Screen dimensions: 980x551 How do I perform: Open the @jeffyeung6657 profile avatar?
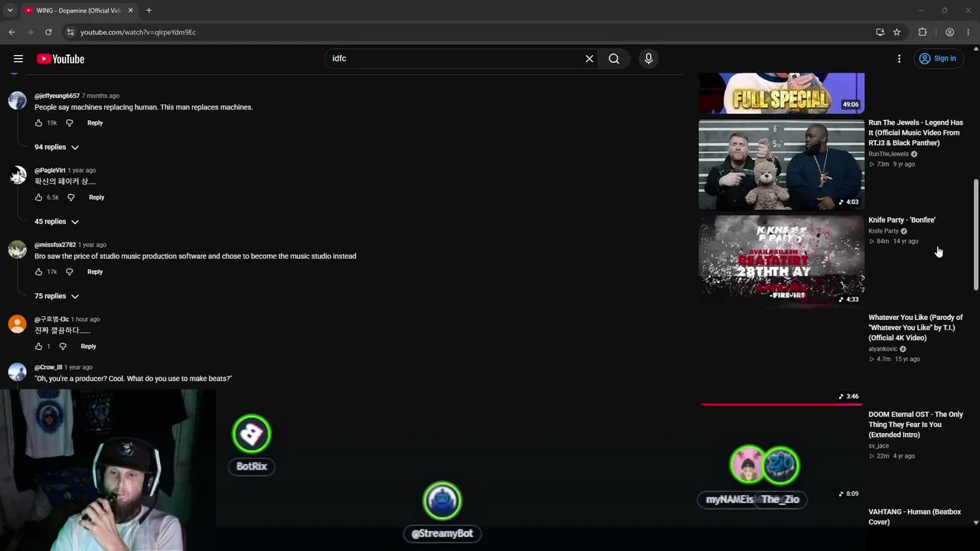17,100
